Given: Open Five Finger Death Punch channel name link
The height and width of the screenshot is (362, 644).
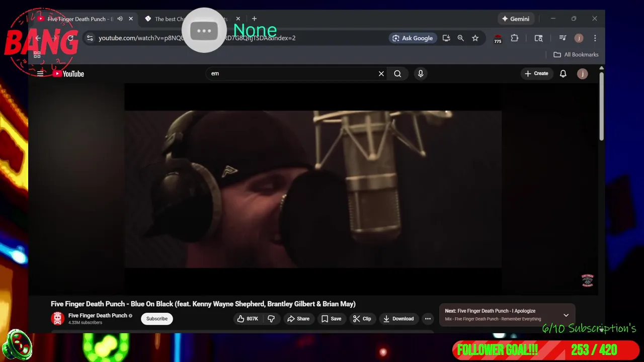Looking at the screenshot, I should click(98, 316).
